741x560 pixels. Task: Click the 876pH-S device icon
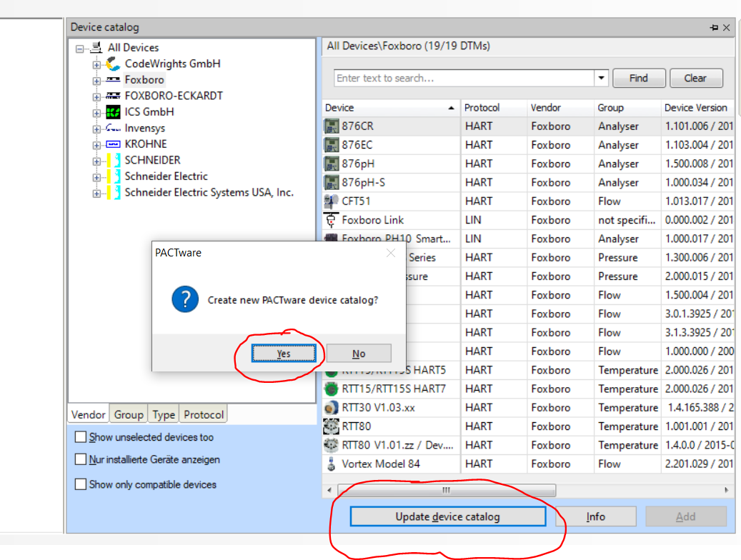(x=332, y=182)
